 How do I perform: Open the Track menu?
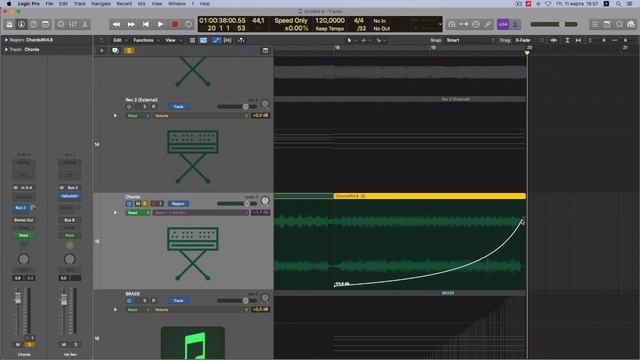(x=80, y=4)
